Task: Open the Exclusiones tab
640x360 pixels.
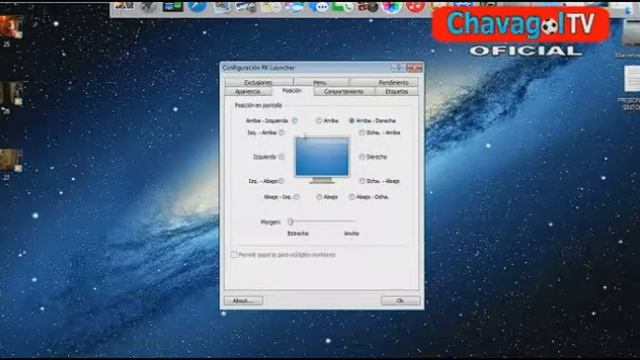Action: (259, 82)
